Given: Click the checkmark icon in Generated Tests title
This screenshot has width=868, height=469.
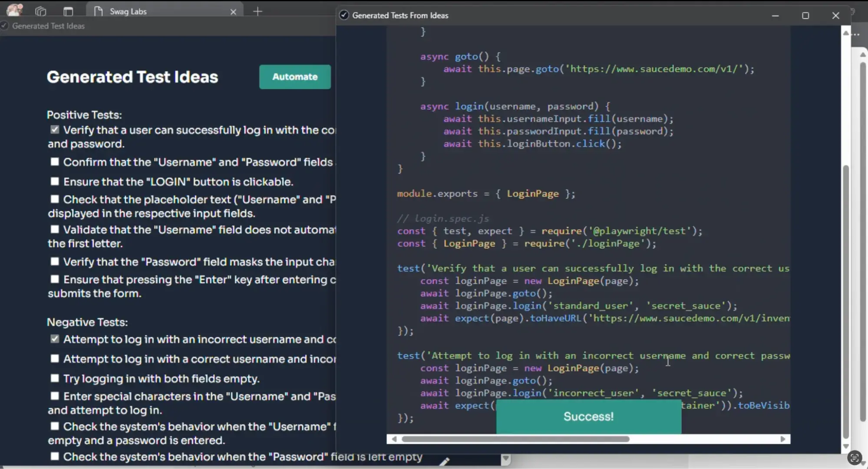Looking at the screenshot, I should 344,15.
